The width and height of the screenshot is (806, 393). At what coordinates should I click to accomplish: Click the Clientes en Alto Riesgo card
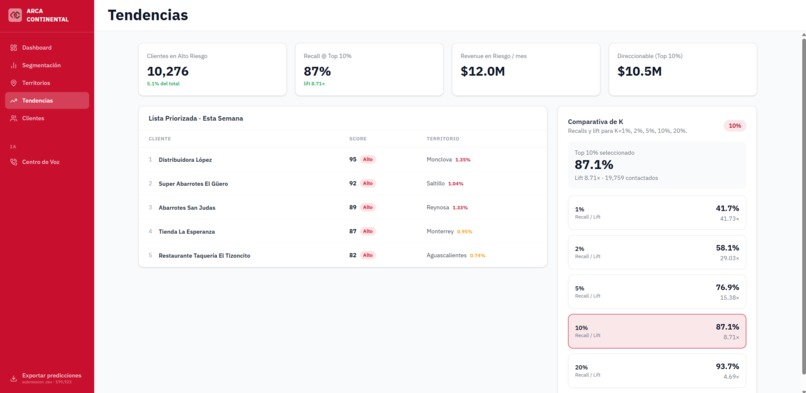pyautogui.click(x=212, y=69)
